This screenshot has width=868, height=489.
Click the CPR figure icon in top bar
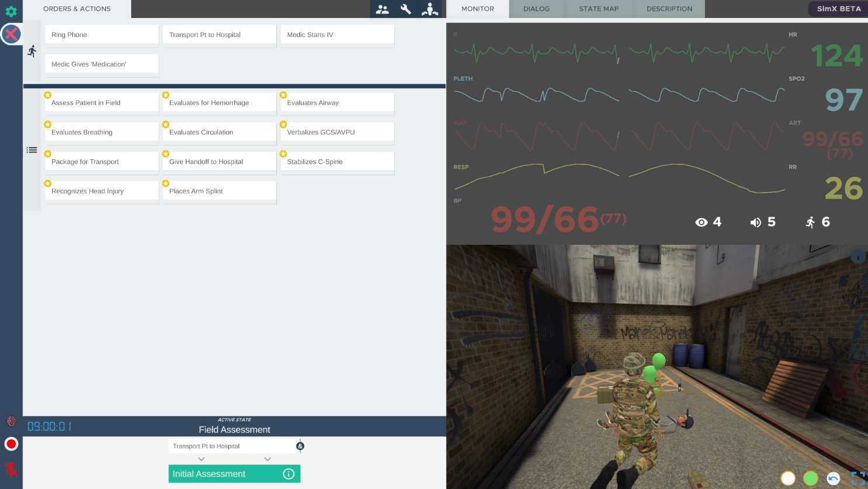[x=430, y=9]
